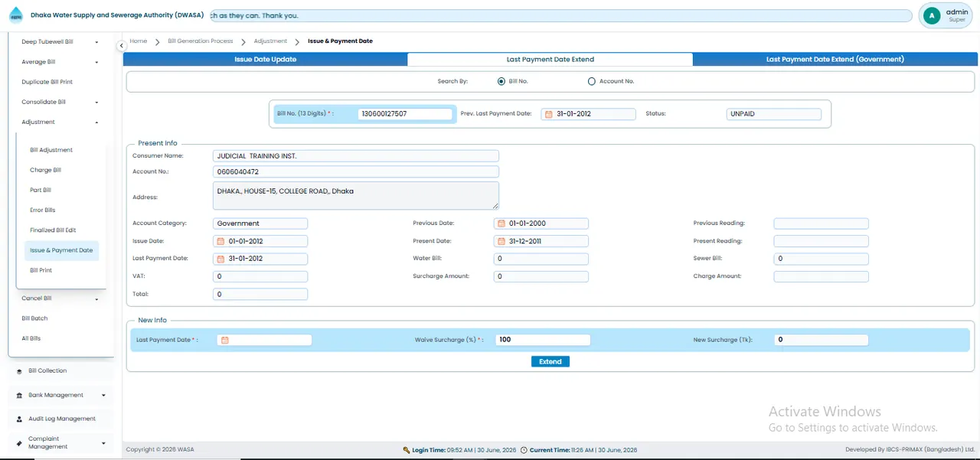Image resolution: width=980 pixels, height=460 pixels.
Task: Go to Home breadcrumb link
Action: coord(139,41)
